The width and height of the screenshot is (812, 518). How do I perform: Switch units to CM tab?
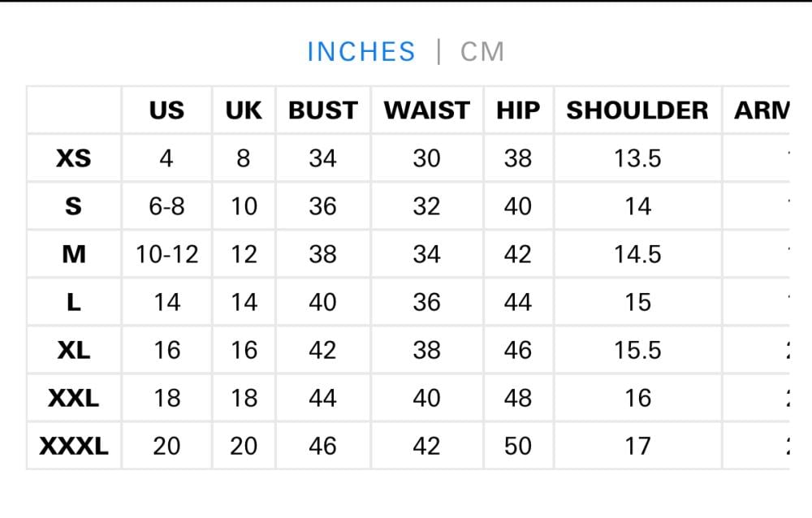(x=482, y=52)
